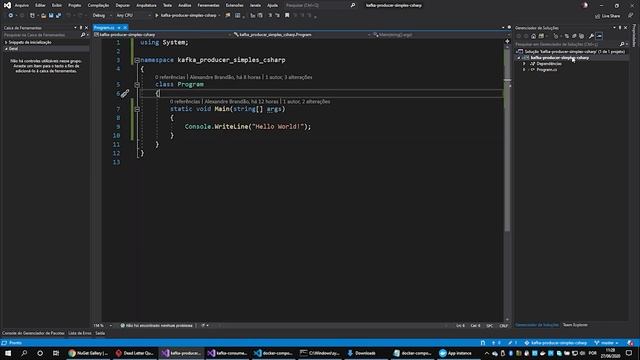Open the kafka_producer_simples_csharp.Program class dropdown
The height and width of the screenshot is (360, 640).
coord(302,35)
